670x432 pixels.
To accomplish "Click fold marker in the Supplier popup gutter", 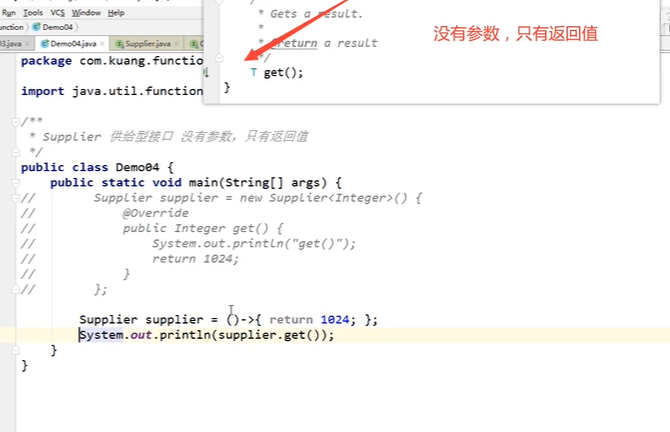I will 219,58.
